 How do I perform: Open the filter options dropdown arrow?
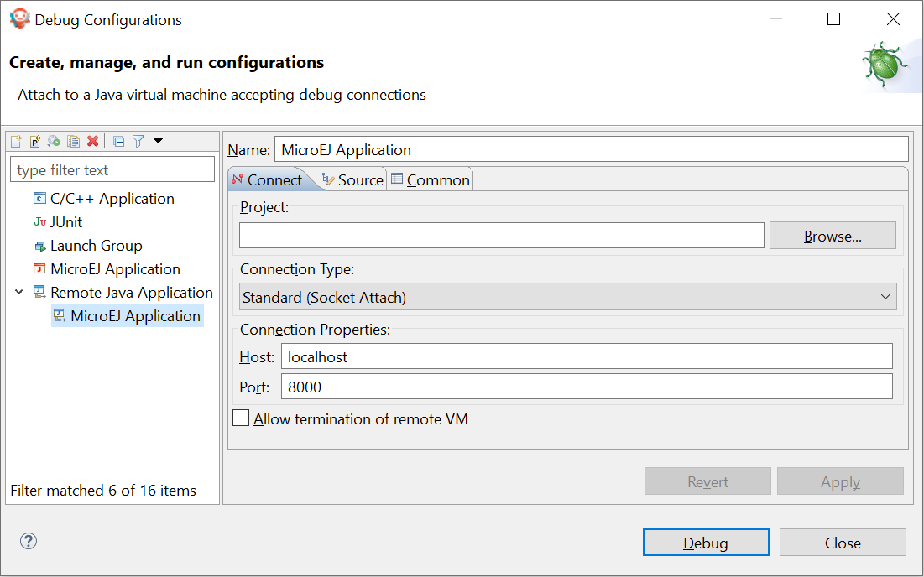click(158, 142)
